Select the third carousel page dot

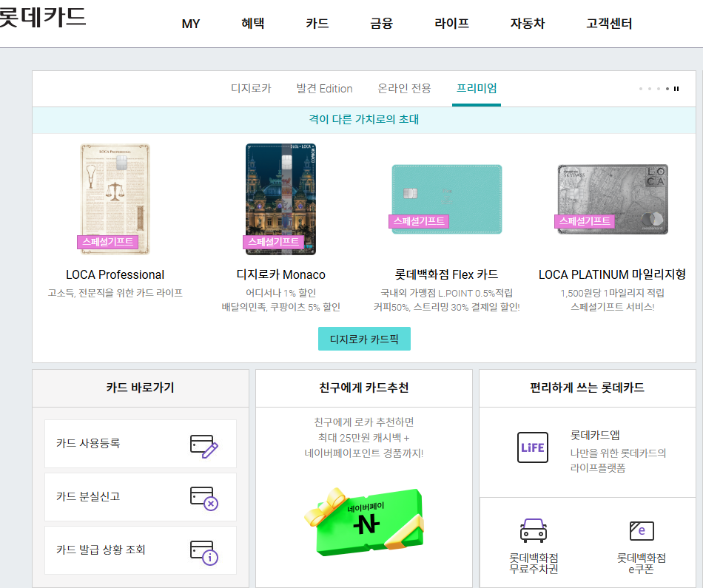(x=659, y=89)
